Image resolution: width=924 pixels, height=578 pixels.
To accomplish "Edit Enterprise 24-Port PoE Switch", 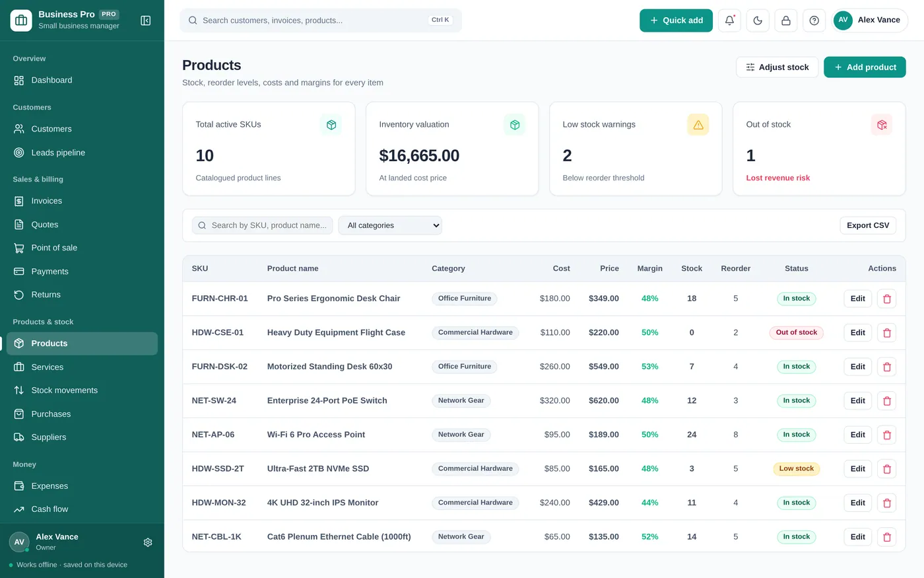I will click(x=857, y=401).
